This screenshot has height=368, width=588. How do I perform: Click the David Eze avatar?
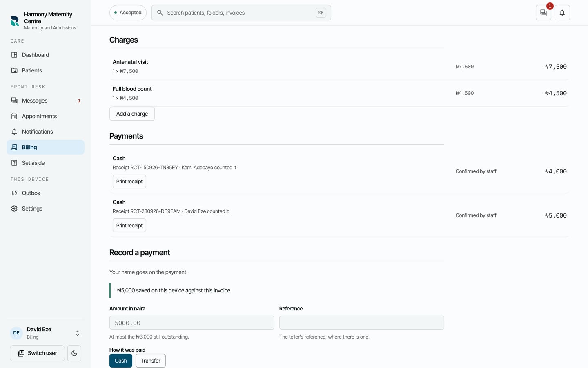click(16, 333)
